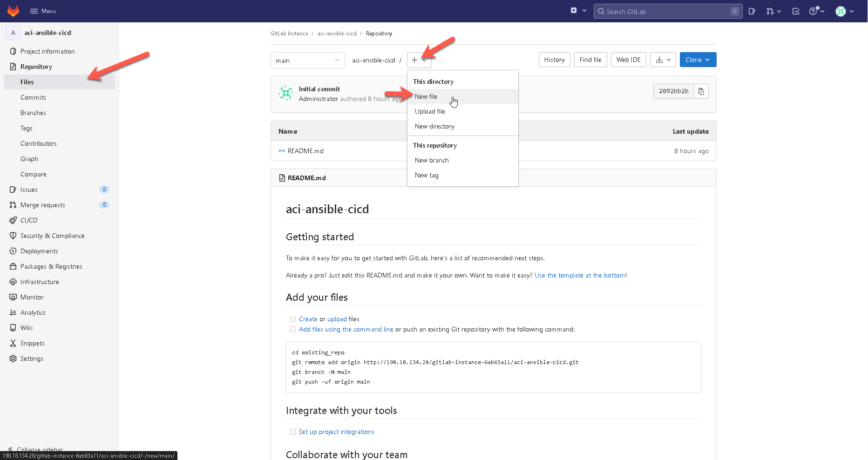Click the aci-ansible-cicd breadcrumb link
This screenshot has height=460, width=868.
pos(337,34)
